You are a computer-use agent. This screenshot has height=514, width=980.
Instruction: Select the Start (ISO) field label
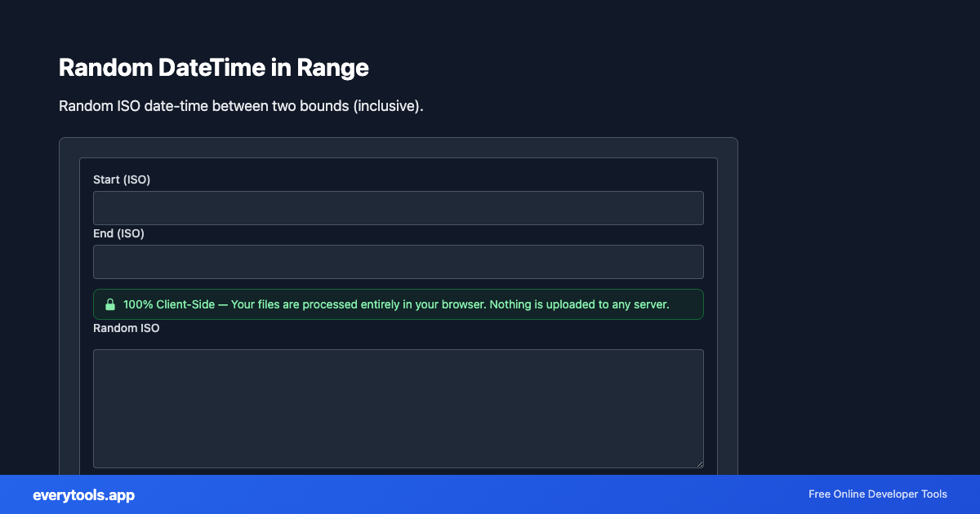[x=122, y=179]
